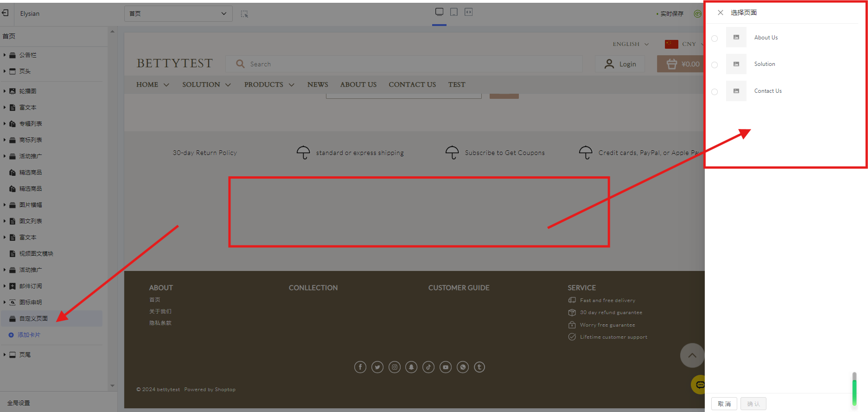Click the 取消 button

click(724, 404)
